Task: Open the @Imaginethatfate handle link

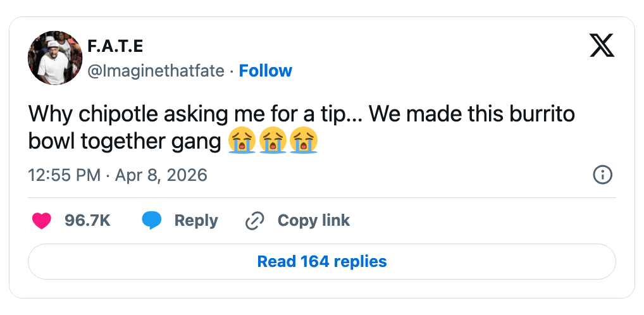Action: point(156,71)
